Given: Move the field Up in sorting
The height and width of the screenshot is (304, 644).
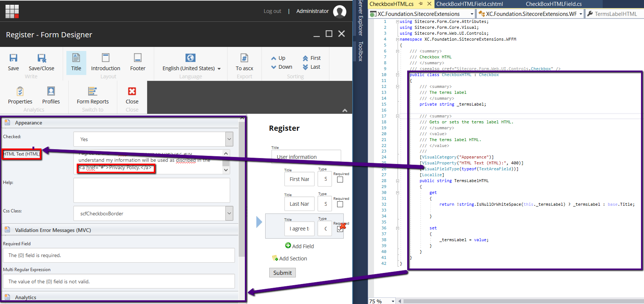Looking at the screenshot, I should click(278, 58).
